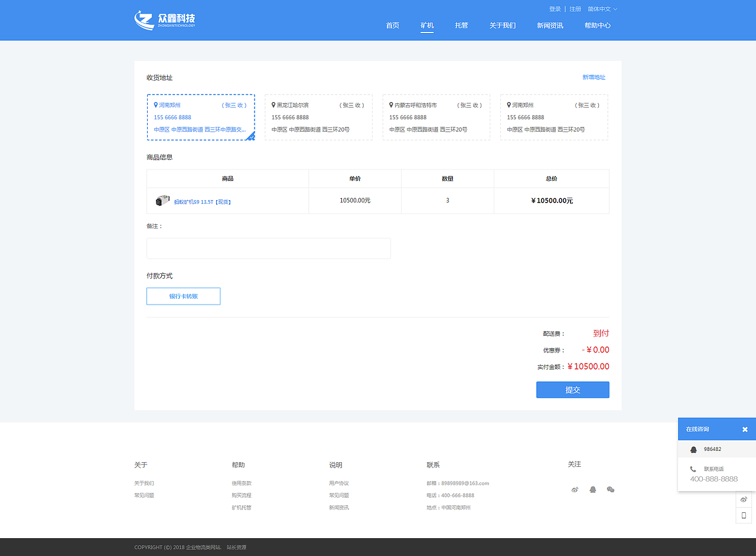Open footer link 关于我们
The width and height of the screenshot is (756, 556).
144,483
